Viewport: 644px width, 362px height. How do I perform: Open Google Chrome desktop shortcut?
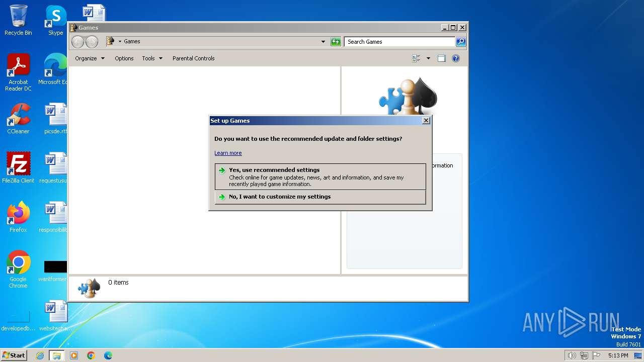point(18,269)
